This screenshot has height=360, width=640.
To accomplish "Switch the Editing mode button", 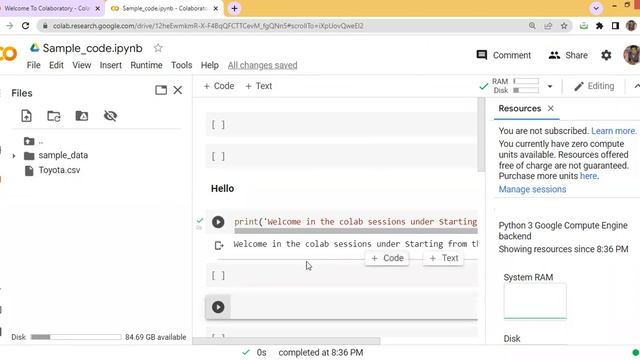I will pos(594,86).
